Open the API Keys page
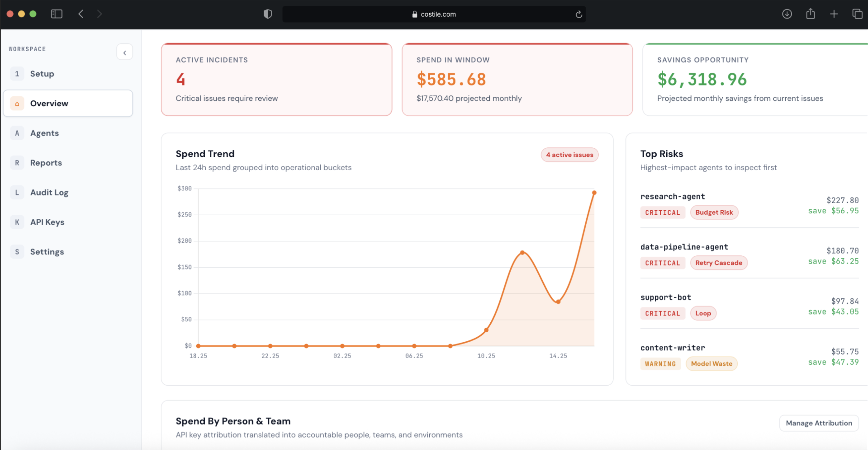The height and width of the screenshot is (450, 868). coord(68,222)
